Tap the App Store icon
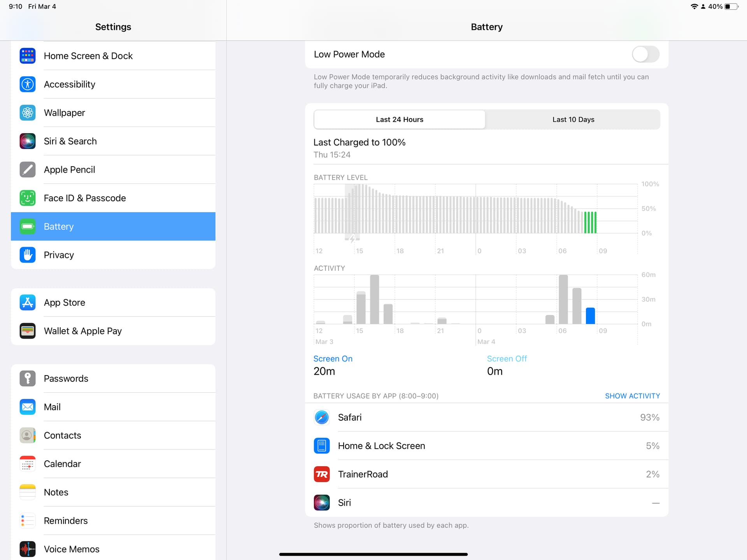 point(28,302)
